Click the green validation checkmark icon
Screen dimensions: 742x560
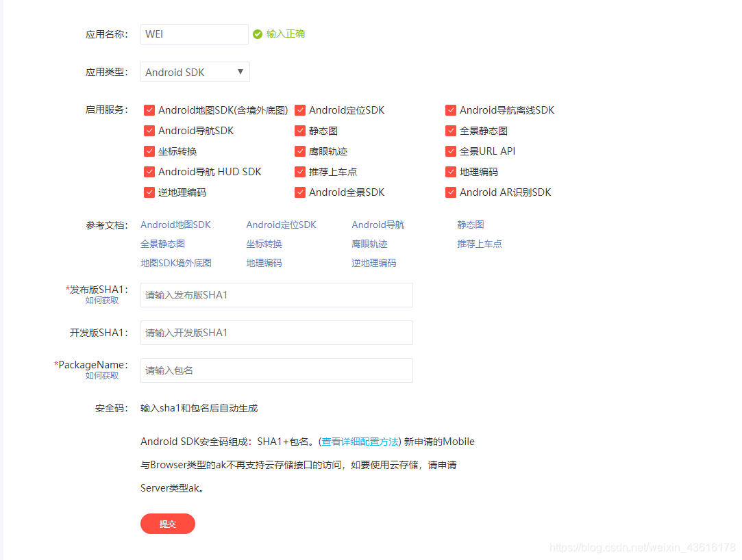258,34
